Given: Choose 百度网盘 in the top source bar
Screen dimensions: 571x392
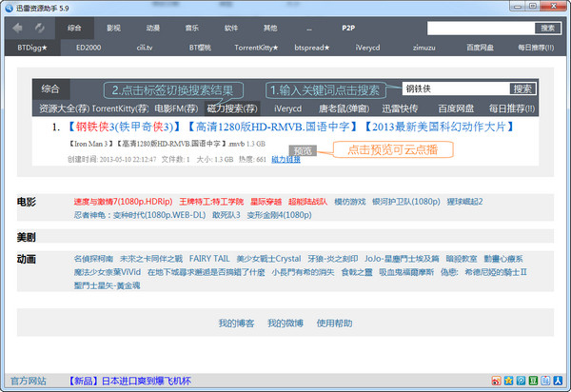Looking at the screenshot, I should (x=480, y=48).
